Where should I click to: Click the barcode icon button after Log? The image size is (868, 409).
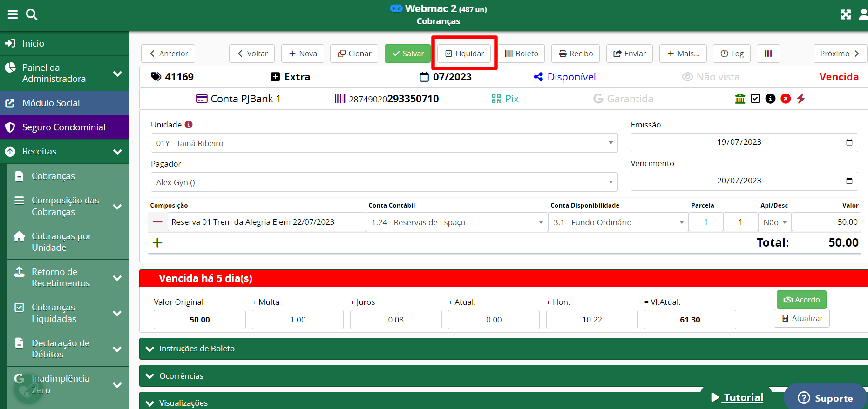768,54
